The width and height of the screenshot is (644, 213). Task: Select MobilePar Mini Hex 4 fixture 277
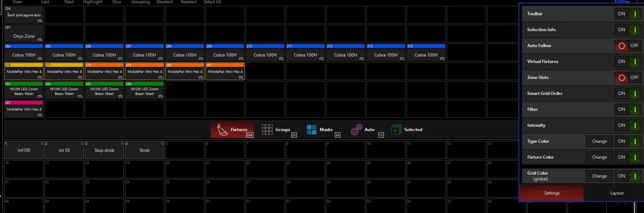64,71
